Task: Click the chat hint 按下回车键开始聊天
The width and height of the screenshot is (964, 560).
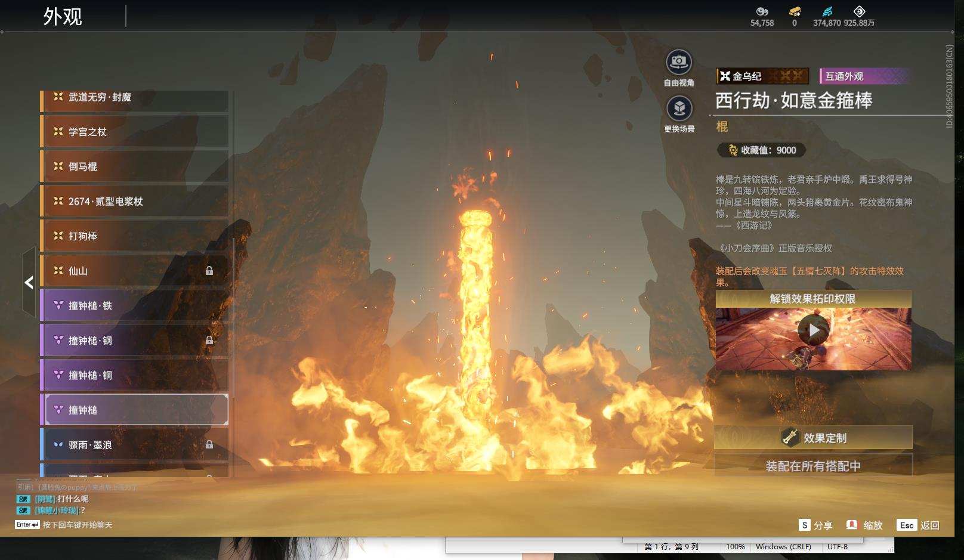Action: coord(78,525)
